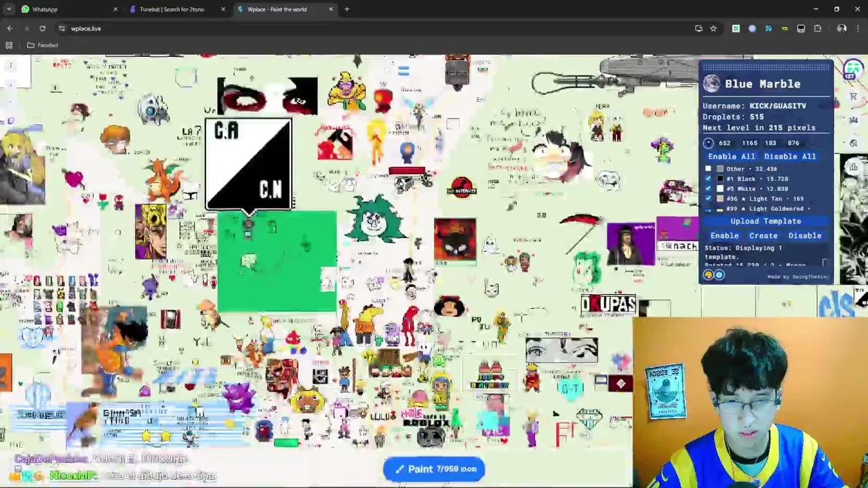Toggle the #1 Black color checkbox
This screenshot has width=868, height=488.
[x=709, y=179]
